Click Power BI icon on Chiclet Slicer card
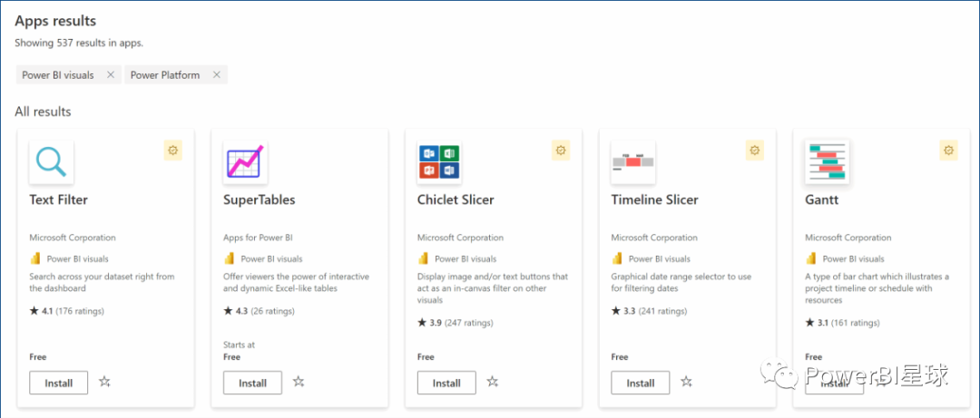Image resolution: width=980 pixels, height=418 pixels. coord(423,258)
